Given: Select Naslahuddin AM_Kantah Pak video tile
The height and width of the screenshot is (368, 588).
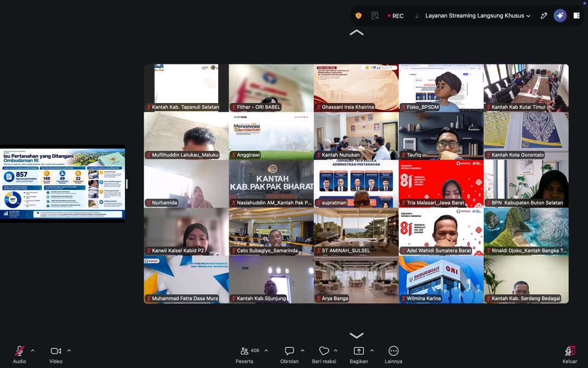Looking at the screenshot, I should click(271, 184).
